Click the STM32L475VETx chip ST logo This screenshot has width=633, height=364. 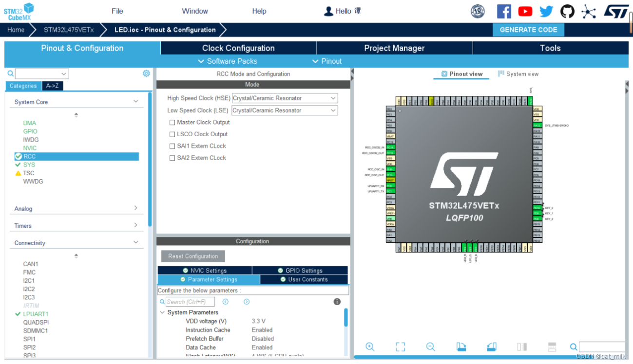click(x=464, y=175)
